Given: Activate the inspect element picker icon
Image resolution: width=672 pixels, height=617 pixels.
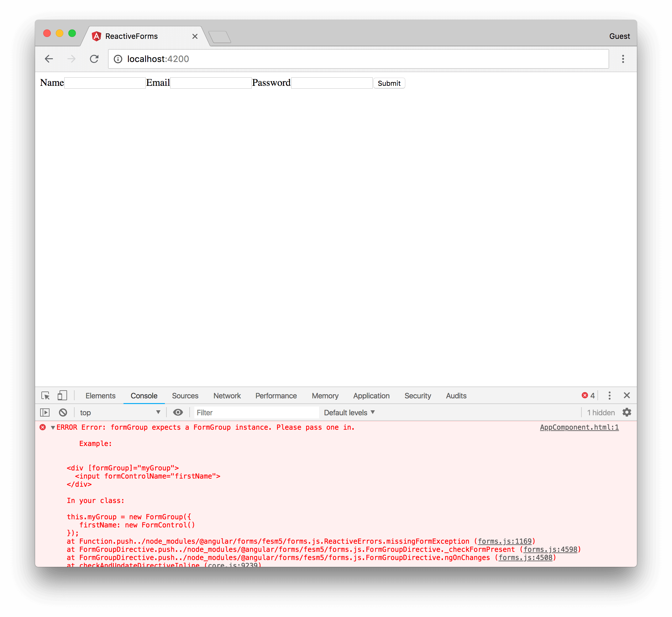Looking at the screenshot, I should [x=45, y=396].
